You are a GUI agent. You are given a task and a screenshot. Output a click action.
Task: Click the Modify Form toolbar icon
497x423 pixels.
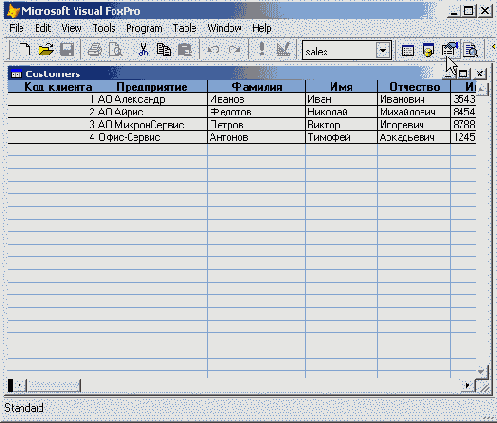click(283, 49)
